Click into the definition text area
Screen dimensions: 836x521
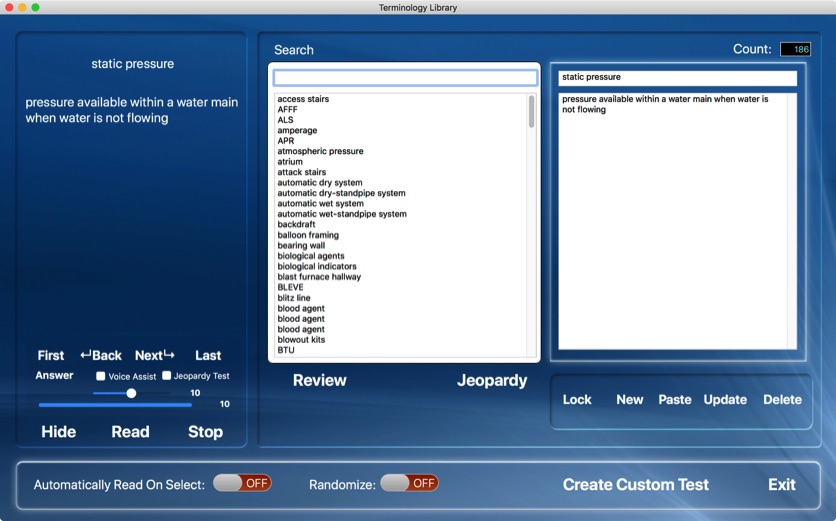[x=678, y=221]
